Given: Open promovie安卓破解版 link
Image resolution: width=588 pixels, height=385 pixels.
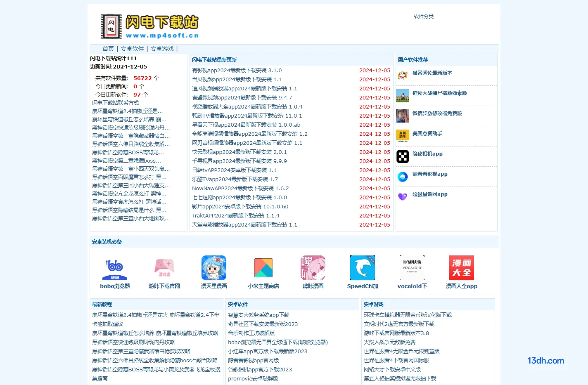Looking at the screenshot, I should [253, 378].
